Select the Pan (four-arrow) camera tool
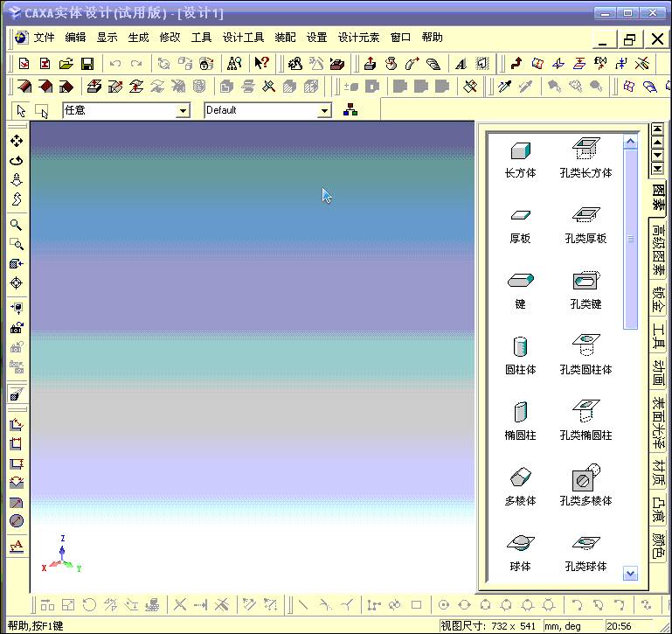The height and width of the screenshot is (634, 672). (17, 141)
